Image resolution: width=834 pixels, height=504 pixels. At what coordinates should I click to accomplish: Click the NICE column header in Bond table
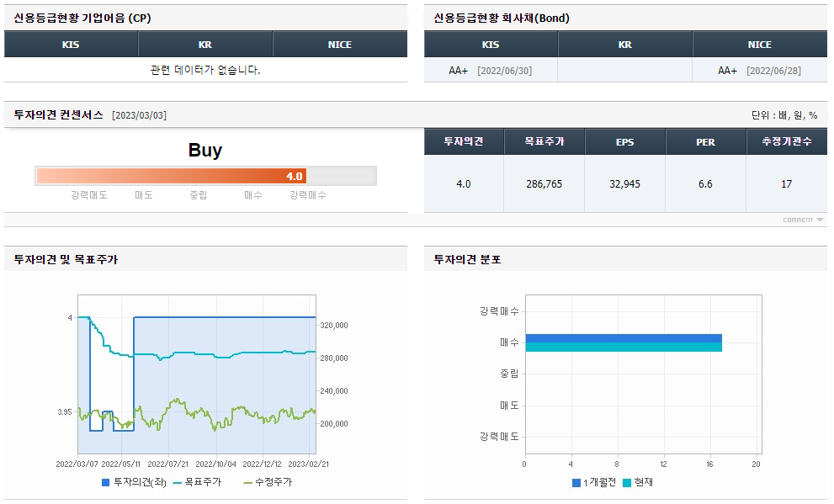coord(760,44)
